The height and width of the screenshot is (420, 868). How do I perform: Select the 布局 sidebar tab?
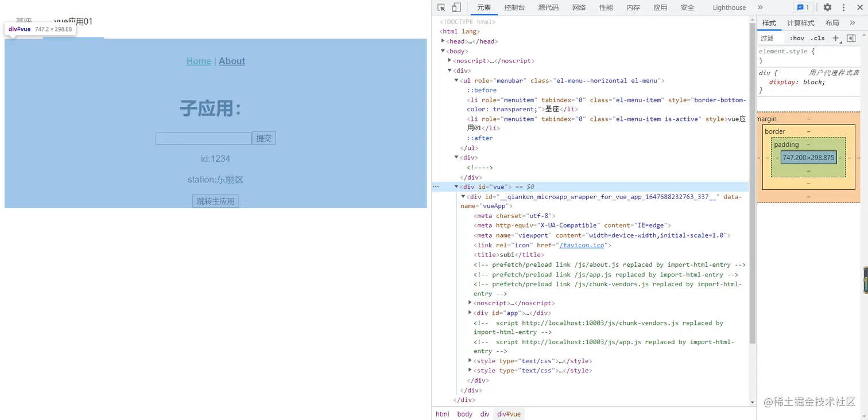click(832, 23)
